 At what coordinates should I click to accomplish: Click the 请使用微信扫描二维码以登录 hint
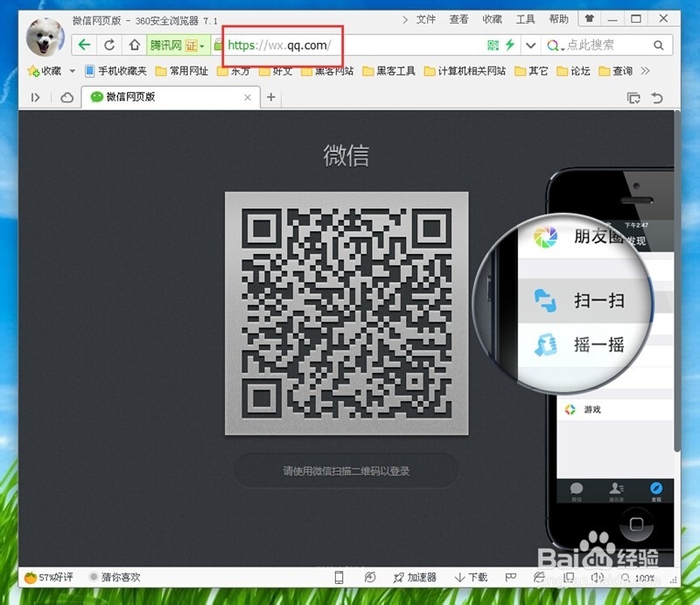coord(346,470)
